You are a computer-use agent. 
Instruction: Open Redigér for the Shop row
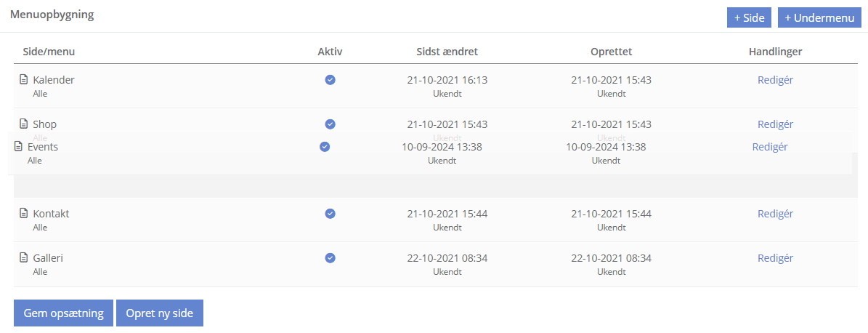click(775, 124)
